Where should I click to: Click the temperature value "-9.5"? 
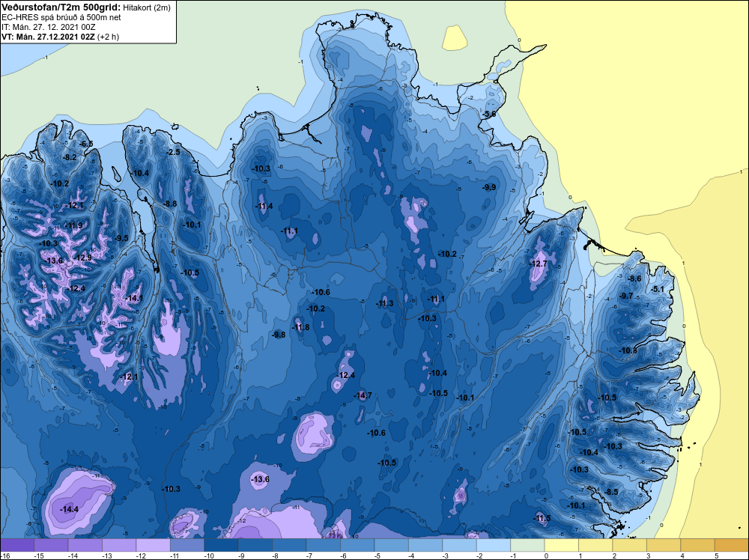coord(121,238)
